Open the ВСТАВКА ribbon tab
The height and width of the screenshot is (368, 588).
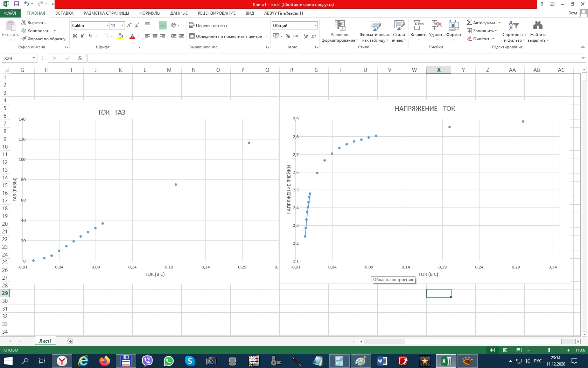64,13
